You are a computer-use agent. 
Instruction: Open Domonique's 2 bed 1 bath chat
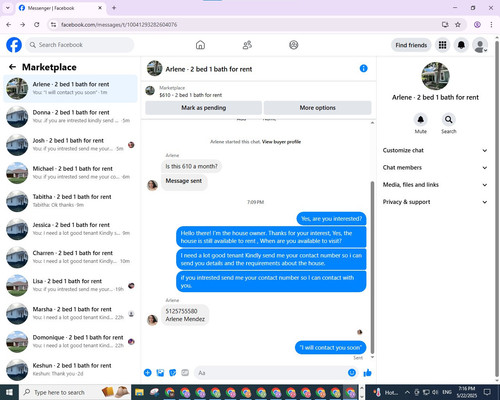(x=70, y=342)
